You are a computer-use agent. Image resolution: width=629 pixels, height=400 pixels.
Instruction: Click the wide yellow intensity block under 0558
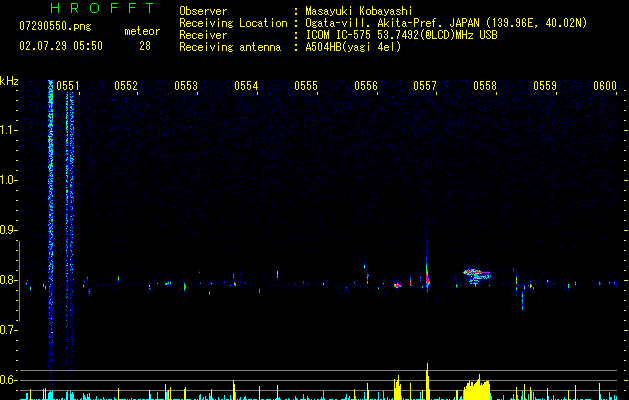tap(477, 388)
